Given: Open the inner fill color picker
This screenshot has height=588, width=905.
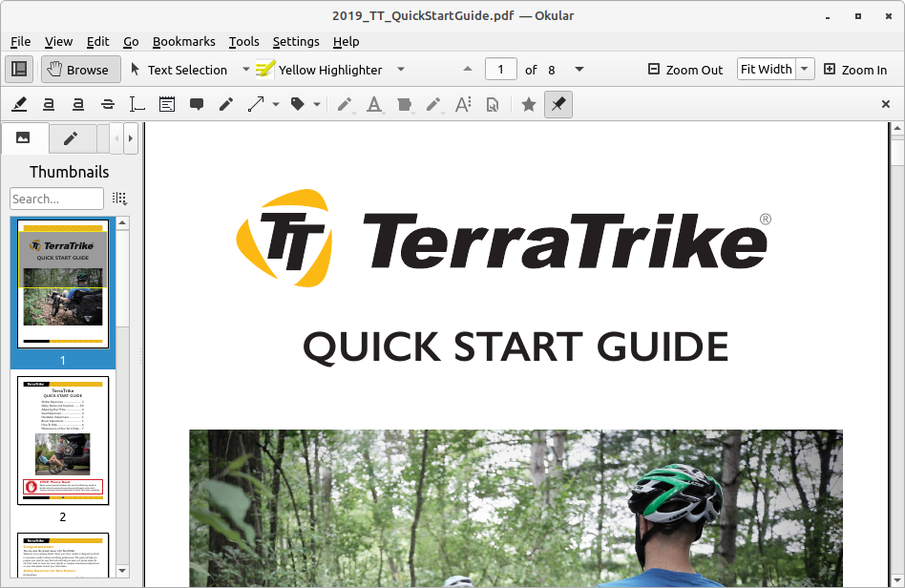Looking at the screenshot, I should click(x=404, y=104).
